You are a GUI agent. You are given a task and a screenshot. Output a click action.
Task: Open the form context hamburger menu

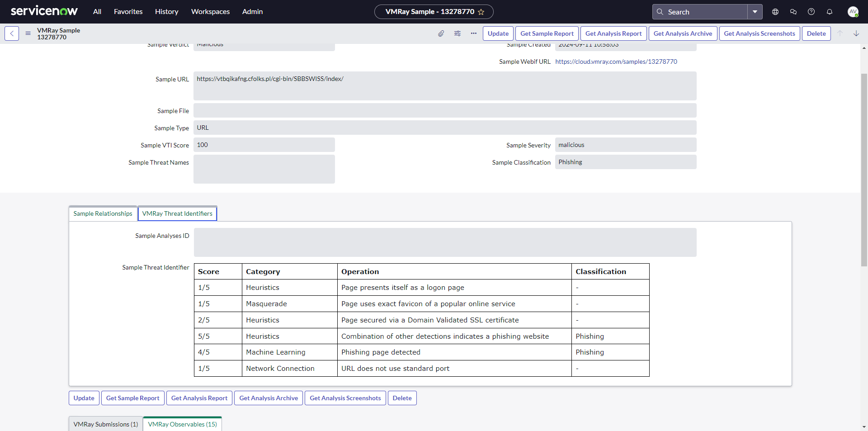click(28, 33)
